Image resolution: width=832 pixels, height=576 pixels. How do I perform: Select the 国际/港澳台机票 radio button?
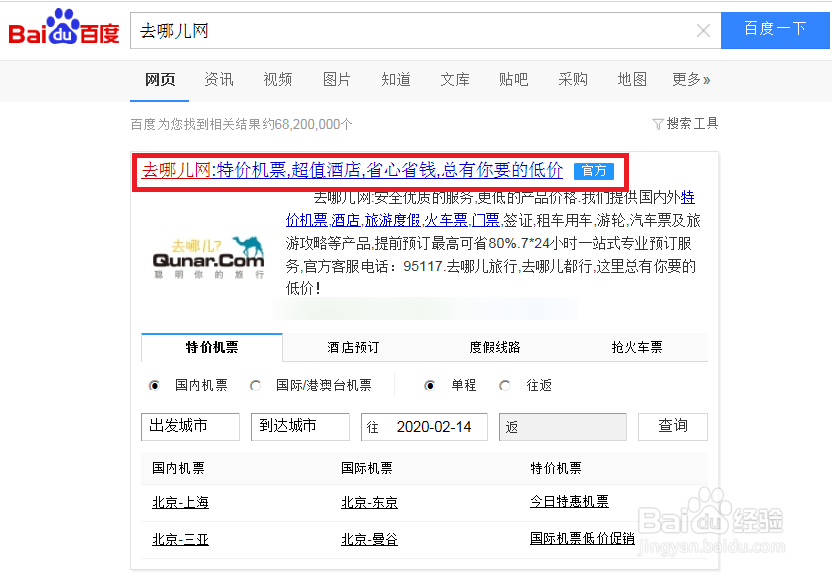tap(255, 386)
